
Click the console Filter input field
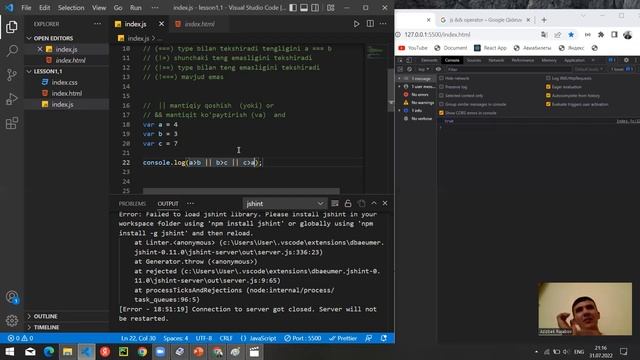click(508, 69)
